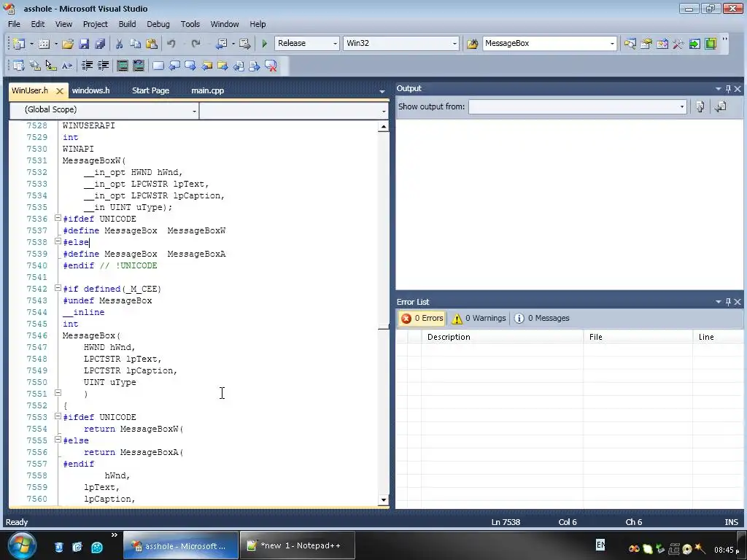Sort Error List by Description column
Screen dimensions: 747x560
(502, 337)
